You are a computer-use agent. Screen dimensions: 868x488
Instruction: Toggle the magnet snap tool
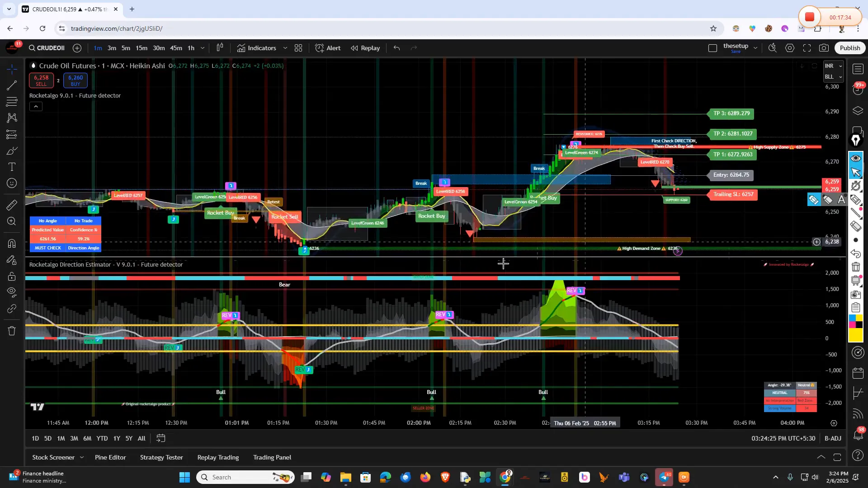click(12, 243)
